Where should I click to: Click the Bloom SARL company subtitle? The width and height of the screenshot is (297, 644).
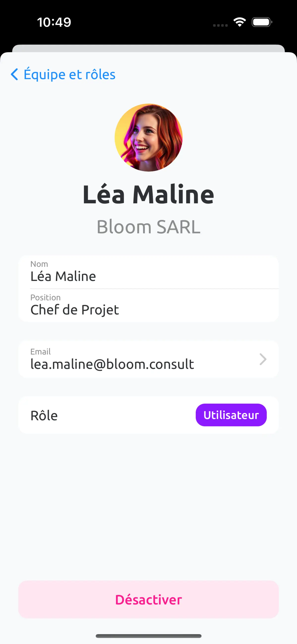click(x=148, y=227)
